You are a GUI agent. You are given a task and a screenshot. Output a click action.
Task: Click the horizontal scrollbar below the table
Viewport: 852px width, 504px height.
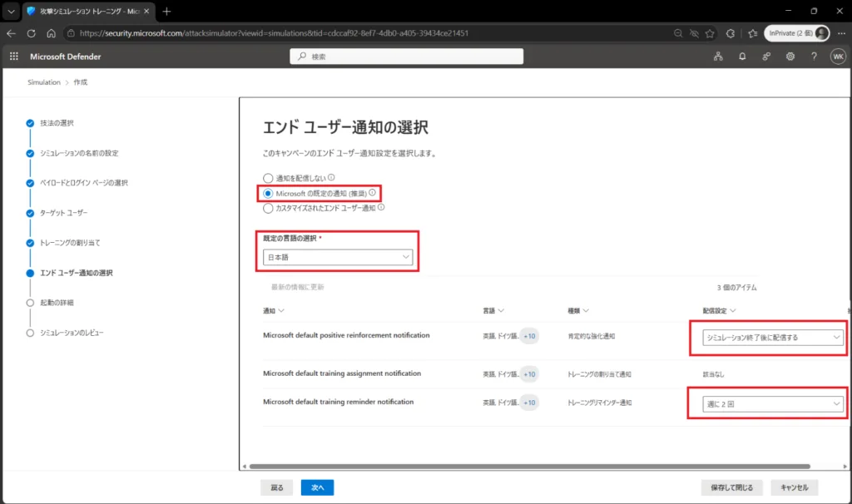(x=530, y=466)
